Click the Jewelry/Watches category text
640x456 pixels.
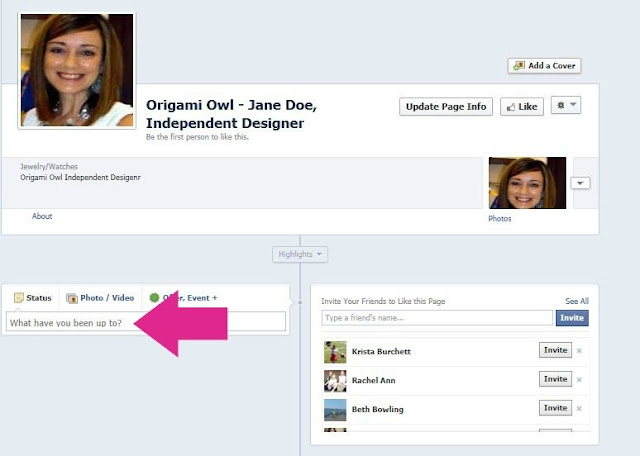tap(49, 167)
